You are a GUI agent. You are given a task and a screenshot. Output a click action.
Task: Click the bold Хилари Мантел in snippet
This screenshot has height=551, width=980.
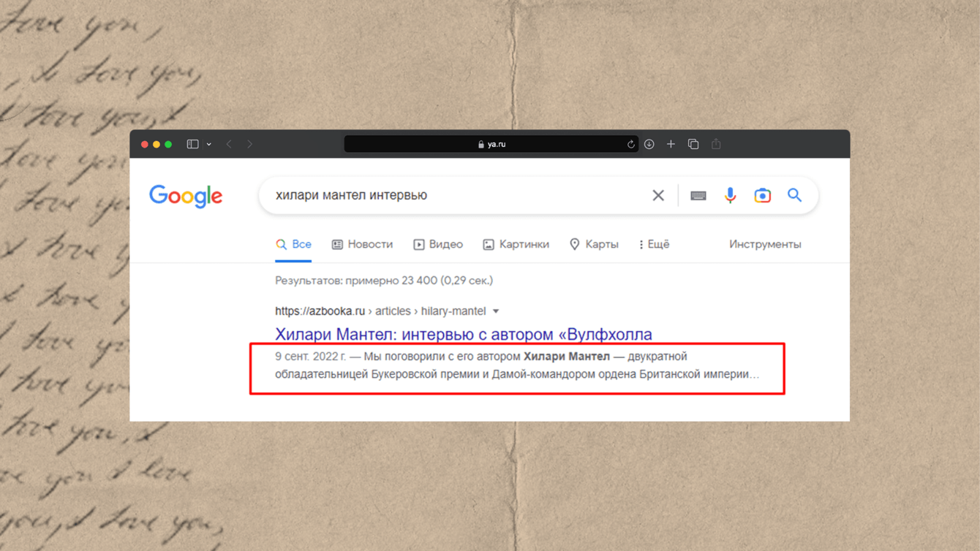pyautogui.click(x=567, y=357)
